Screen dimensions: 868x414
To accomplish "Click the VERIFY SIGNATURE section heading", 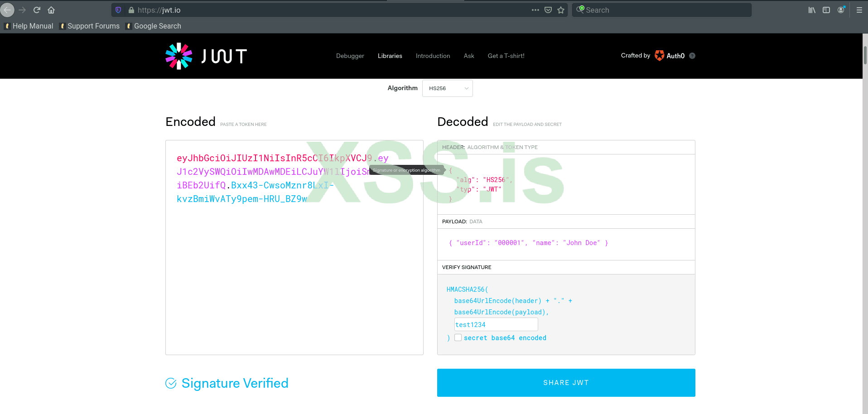I will click(x=467, y=267).
